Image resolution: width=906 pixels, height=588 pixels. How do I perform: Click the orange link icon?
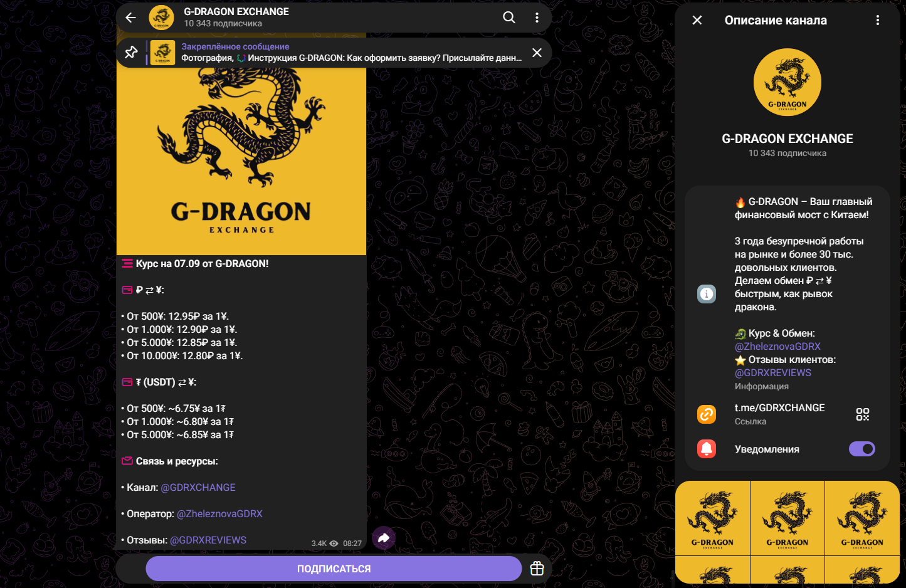[707, 414]
